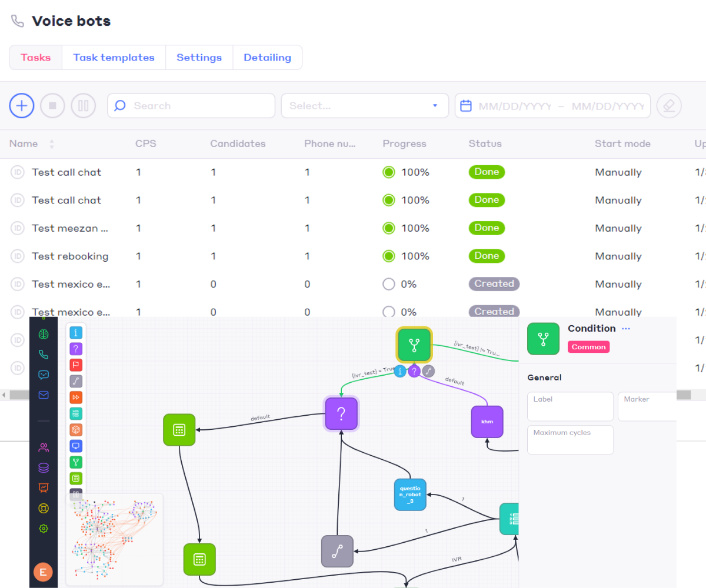Click the eraser icon to clear filters
The height and width of the screenshot is (588, 706).
669,106
